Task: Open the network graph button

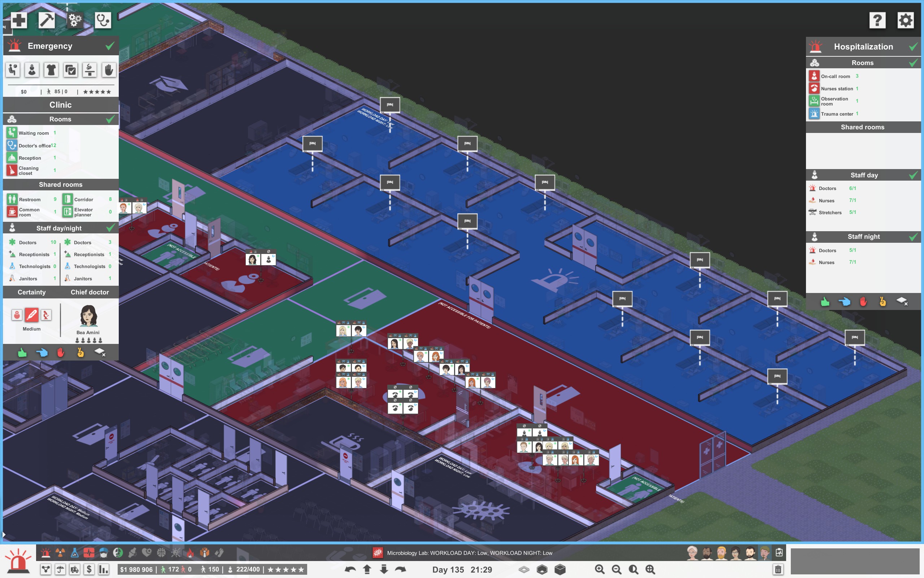Action: click(x=46, y=569)
